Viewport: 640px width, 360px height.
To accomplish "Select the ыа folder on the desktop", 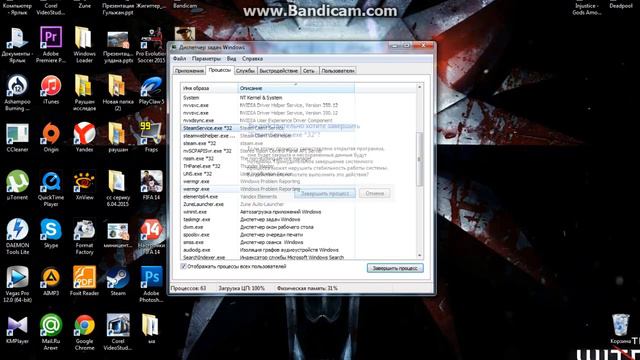I will pyautogui.click(x=151, y=329).
